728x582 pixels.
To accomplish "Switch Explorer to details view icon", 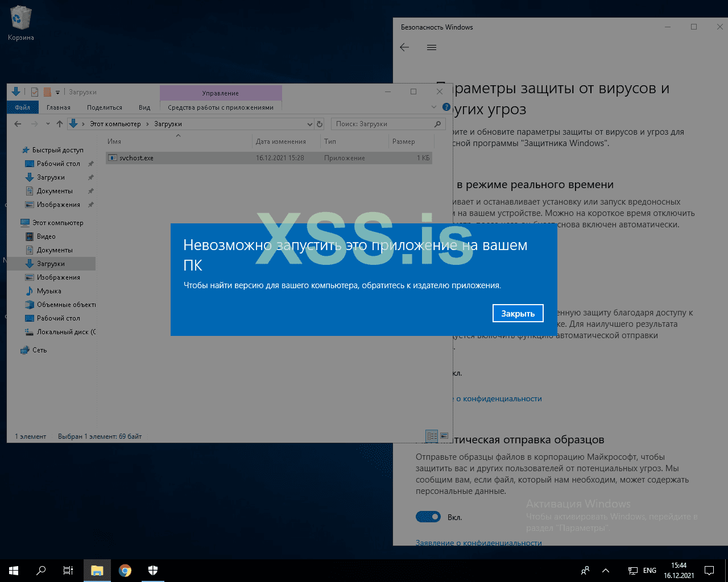I will click(x=432, y=436).
